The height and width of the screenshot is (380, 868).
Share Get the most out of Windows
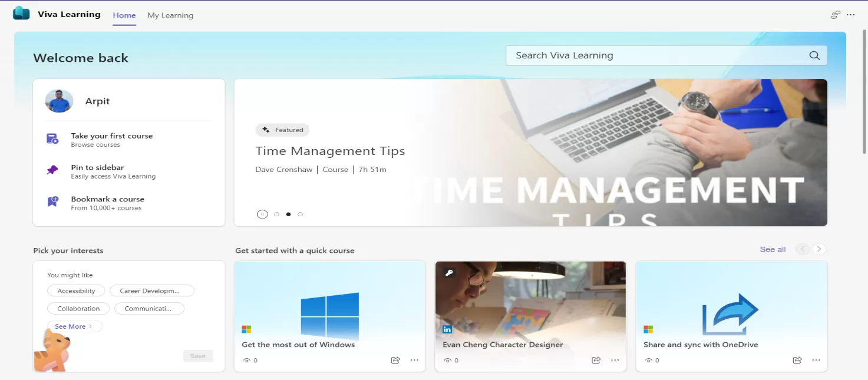[395, 360]
